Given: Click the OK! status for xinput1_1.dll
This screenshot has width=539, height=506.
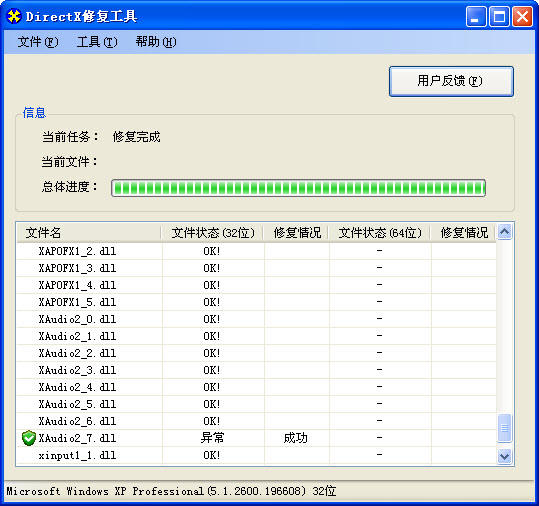Looking at the screenshot, I should pyautogui.click(x=211, y=455).
